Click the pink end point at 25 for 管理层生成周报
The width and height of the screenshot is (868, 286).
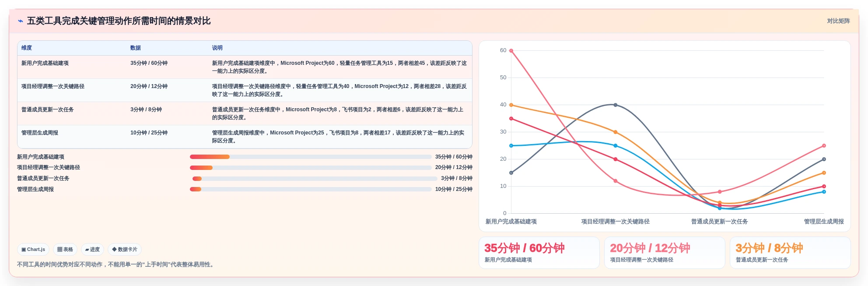pyautogui.click(x=824, y=146)
